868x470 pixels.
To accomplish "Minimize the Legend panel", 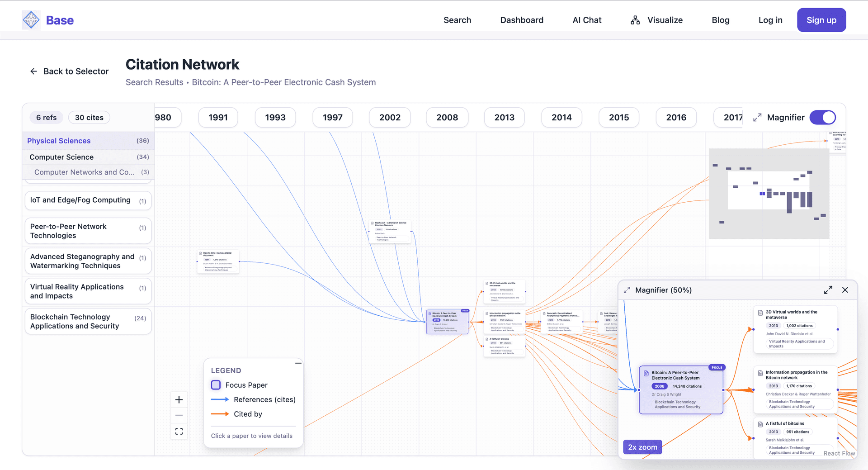I will (x=298, y=363).
